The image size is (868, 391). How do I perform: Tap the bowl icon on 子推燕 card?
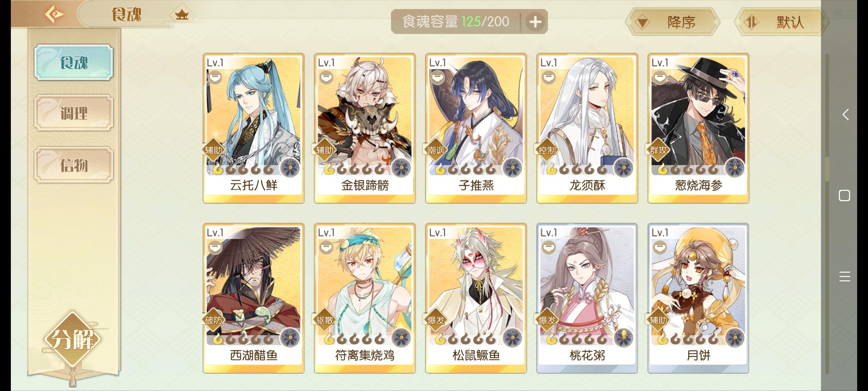coord(437,77)
